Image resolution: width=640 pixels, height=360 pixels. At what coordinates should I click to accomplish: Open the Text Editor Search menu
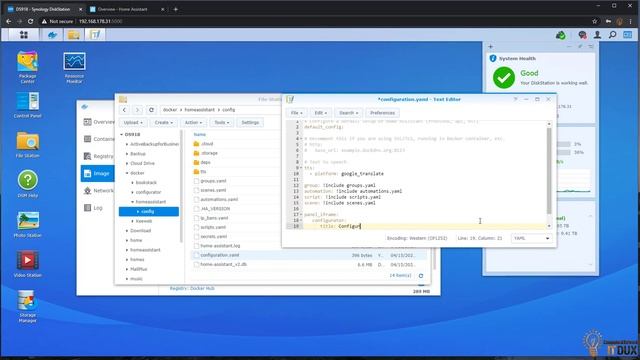coord(348,113)
